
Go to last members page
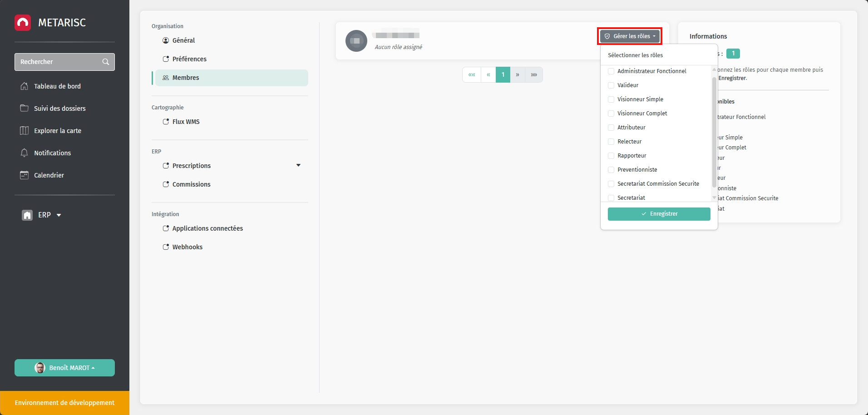(x=534, y=75)
